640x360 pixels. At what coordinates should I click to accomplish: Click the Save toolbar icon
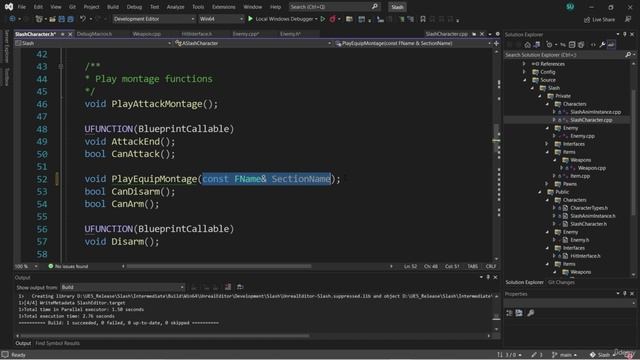coord(62,19)
